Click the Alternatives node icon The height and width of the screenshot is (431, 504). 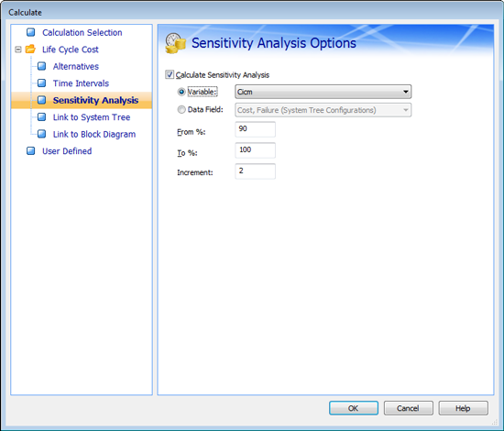[x=41, y=66]
